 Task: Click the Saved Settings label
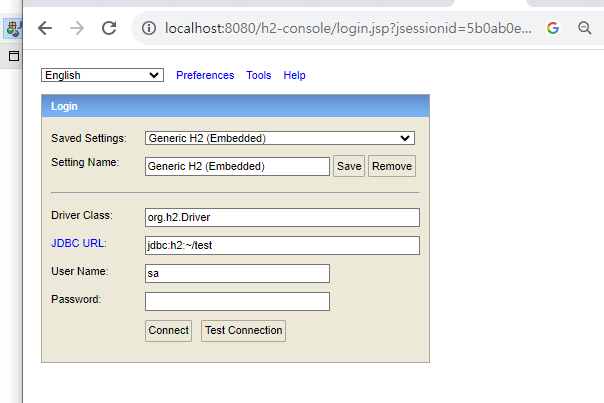click(89, 138)
